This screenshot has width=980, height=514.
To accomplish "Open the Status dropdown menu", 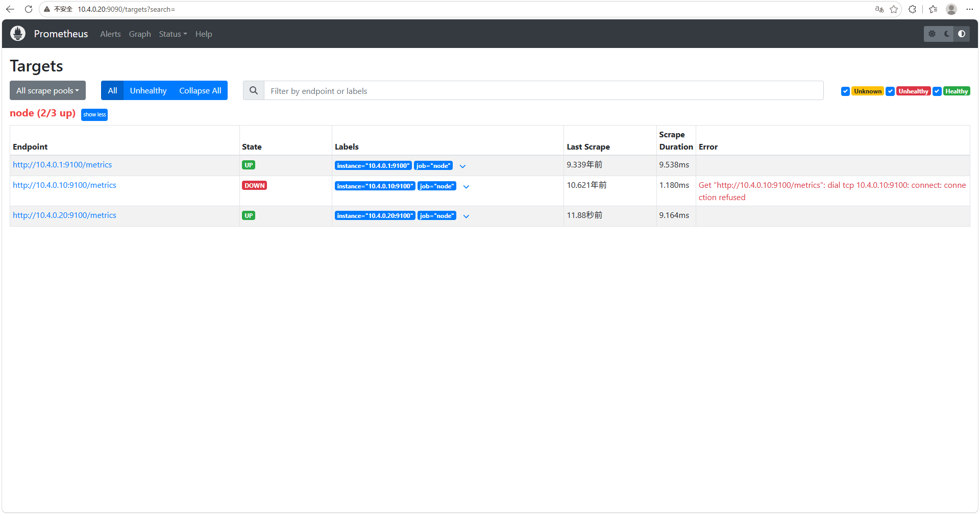I will coord(173,34).
